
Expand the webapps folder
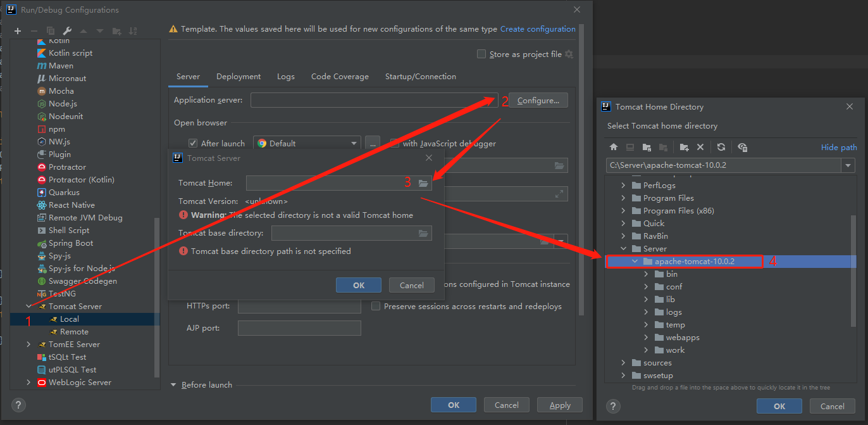646,338
